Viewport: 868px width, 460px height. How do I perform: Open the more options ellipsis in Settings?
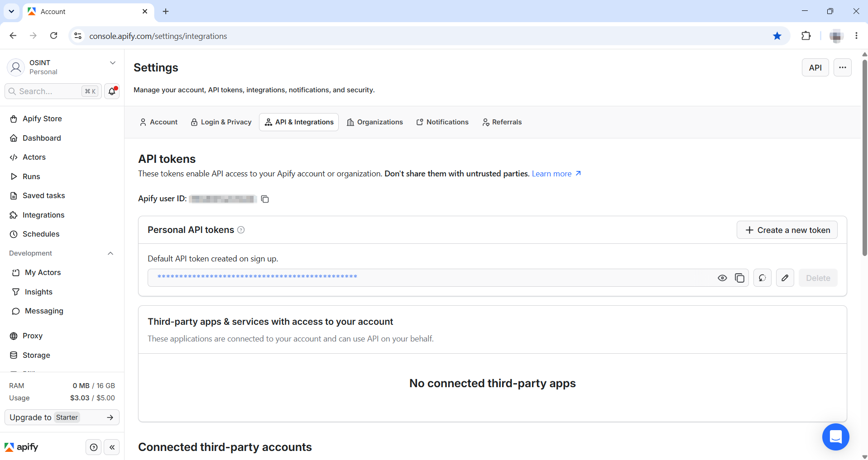(x=842, y=67)
